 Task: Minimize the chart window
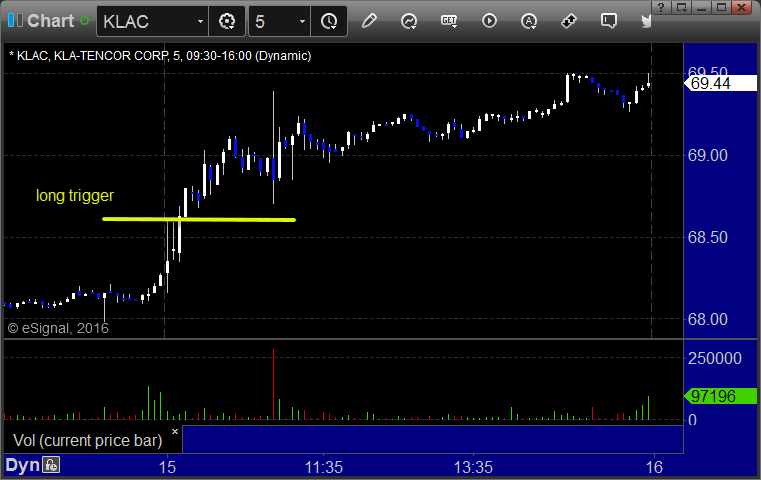tap(701, 7)
